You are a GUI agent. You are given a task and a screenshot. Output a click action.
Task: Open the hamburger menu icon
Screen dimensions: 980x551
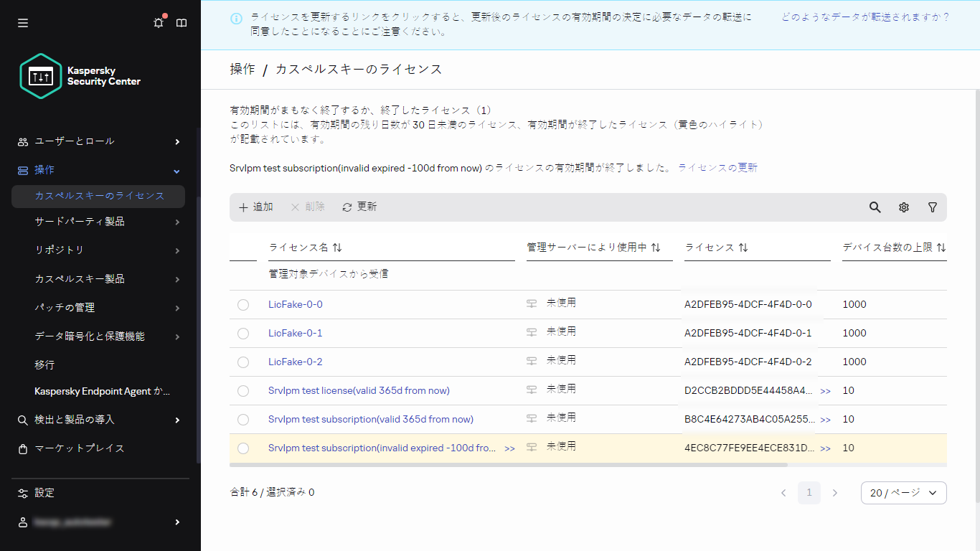point(23,23)
